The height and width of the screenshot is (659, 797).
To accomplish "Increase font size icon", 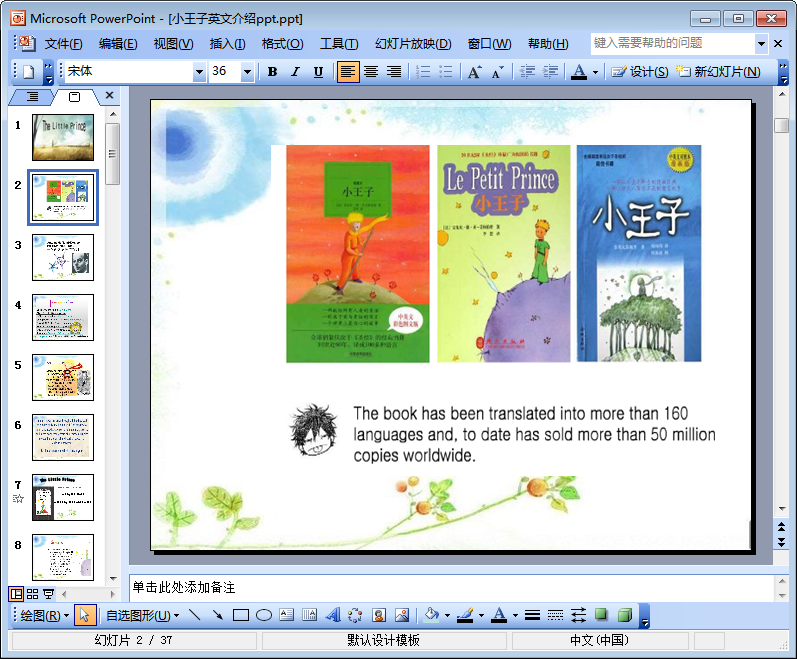I will (474, 72).
